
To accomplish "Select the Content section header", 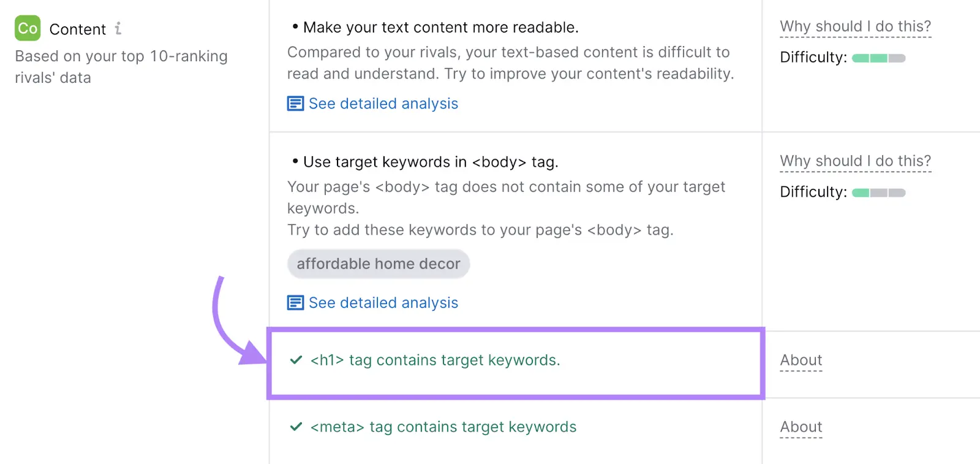I will [78, 29].
